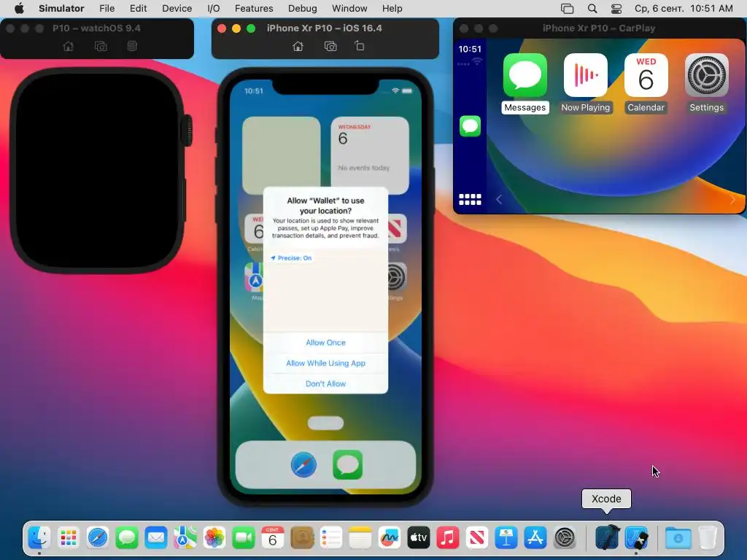This screenshot has height=560, width=747.
Task: Click Digital Crown on watch simulator
Action: click(x=187, y=130)
